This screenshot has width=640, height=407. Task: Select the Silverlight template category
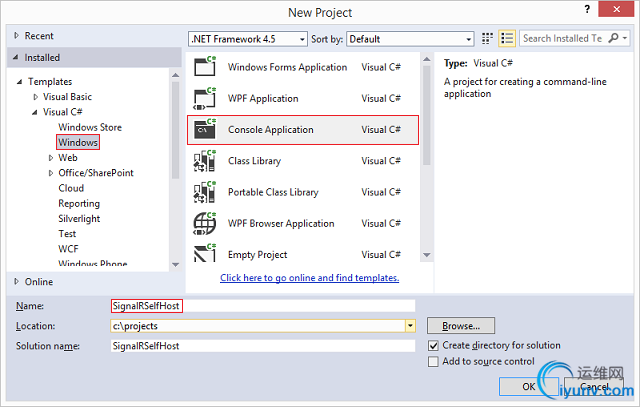[79, 218]
